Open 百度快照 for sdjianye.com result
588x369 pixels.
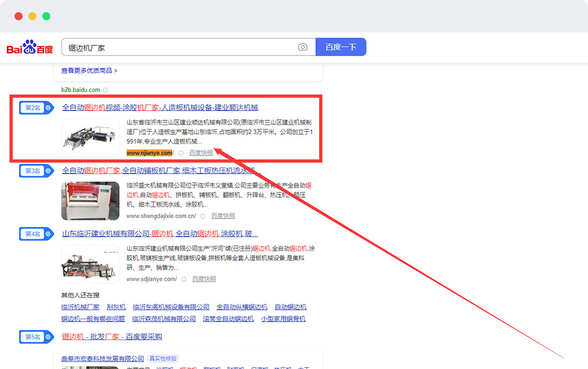[204, 279]
